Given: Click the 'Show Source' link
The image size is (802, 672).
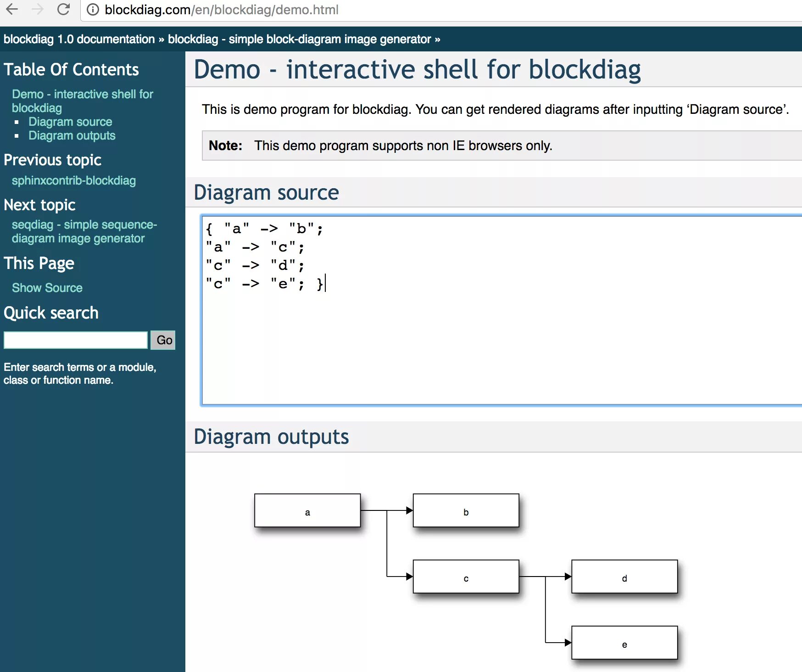Looking at the screenshot, I should tap(47, 288).
